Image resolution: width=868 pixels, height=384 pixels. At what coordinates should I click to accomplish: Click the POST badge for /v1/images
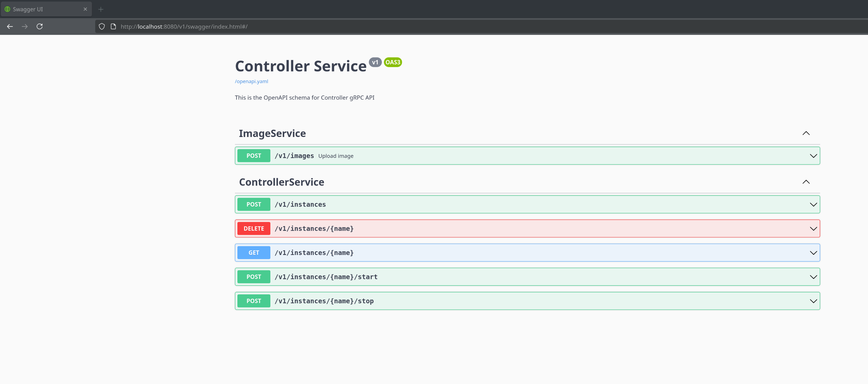pos(254,156)
